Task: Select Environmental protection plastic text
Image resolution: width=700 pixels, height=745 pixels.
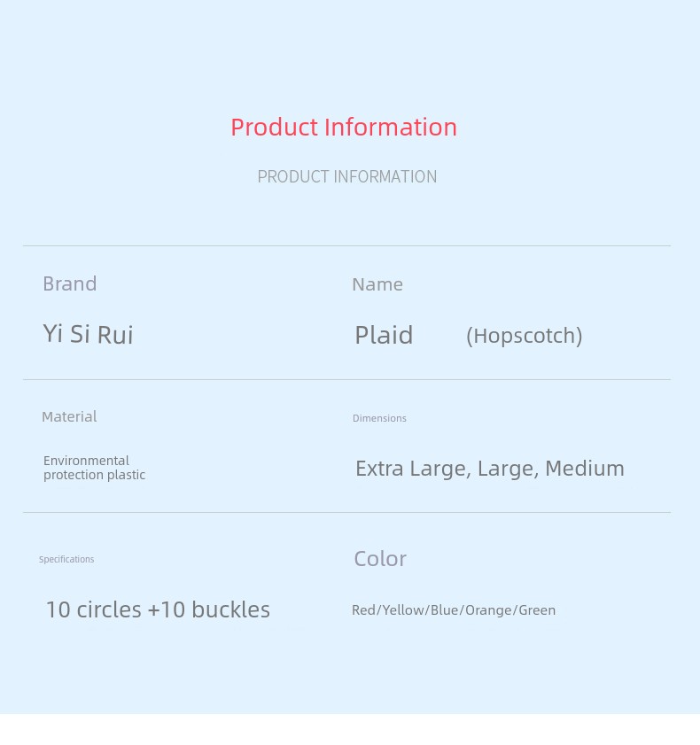Action: (94, 468)
